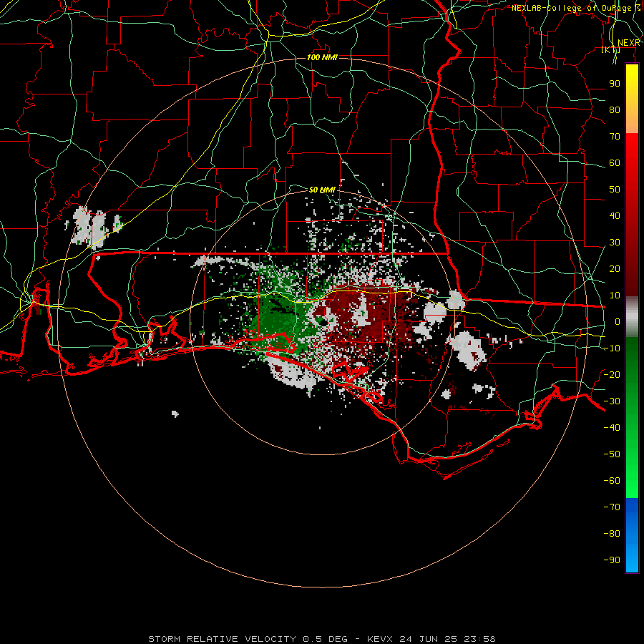Click the gray zero-velocity band on color bar

632,317
